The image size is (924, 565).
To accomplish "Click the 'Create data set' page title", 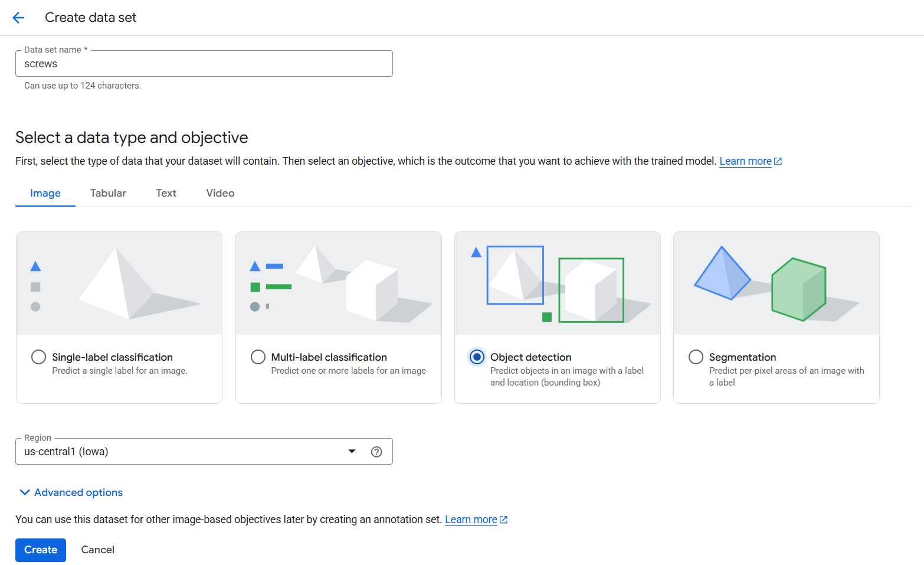I will coord(90,18).
